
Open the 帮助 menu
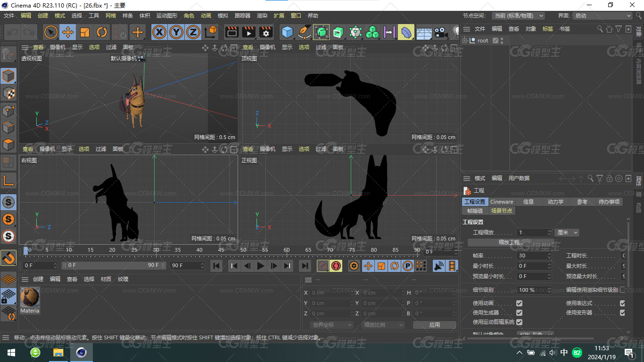[x=313, y=16]
